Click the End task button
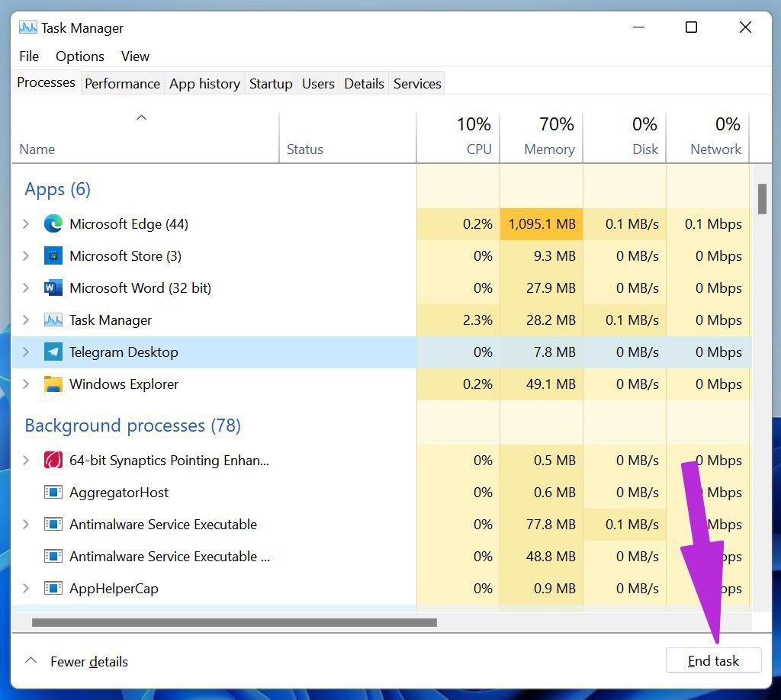The height and width of the screenshot is (700, 781). click(713, 660)
